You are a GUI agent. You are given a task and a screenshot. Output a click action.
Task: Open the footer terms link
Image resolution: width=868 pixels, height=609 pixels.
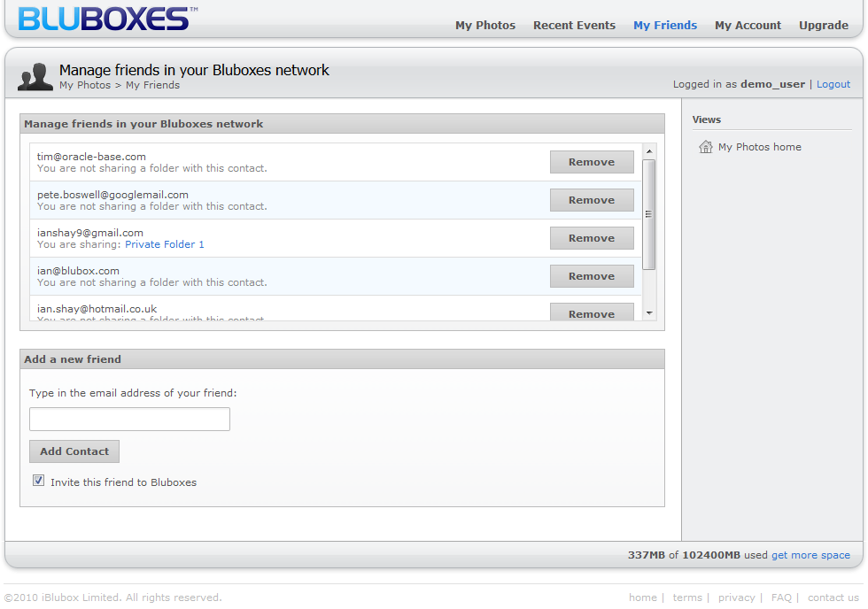[687, 597]
